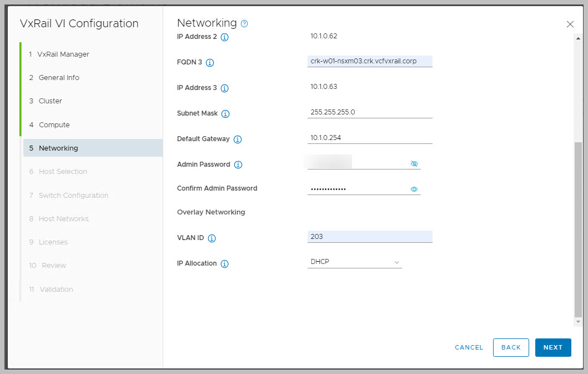Hide the Admin Password with eye icon
Image resolution: width=588 pixels, height=374 pixels.
pyautogui.click(x=414, y=164)
